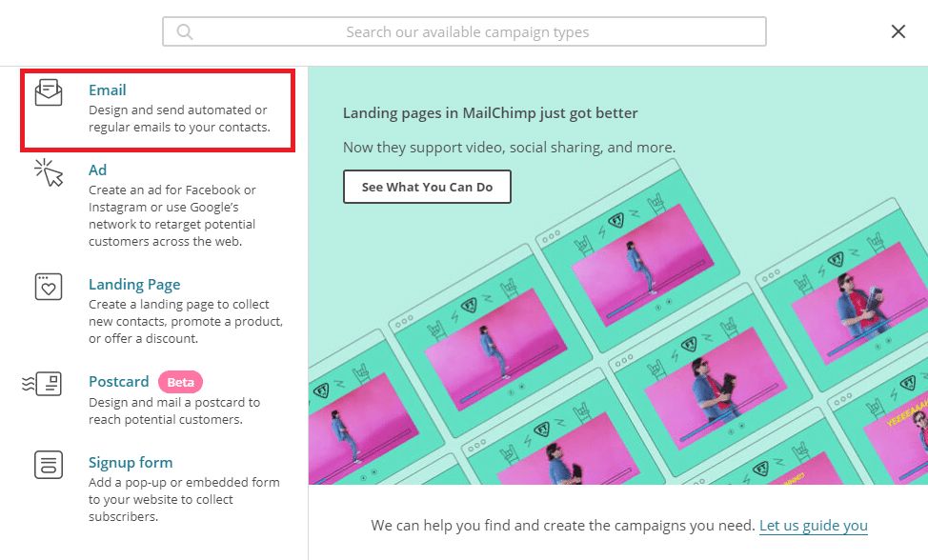928x560 pixels.
Task: Focus the campaign types search field
Action: point(465,32)
